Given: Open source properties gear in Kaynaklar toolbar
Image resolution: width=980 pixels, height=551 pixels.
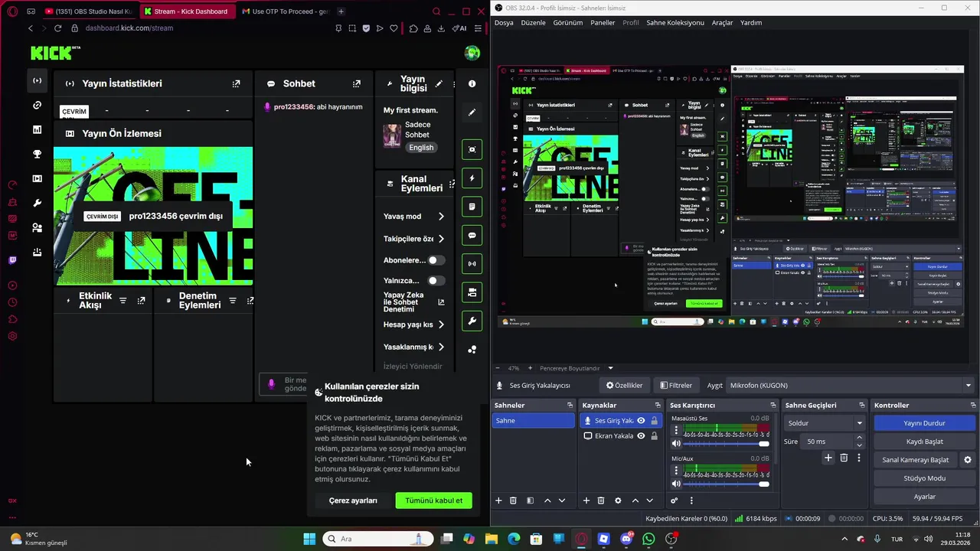Looking at the screenshot, I should (618, 500).
